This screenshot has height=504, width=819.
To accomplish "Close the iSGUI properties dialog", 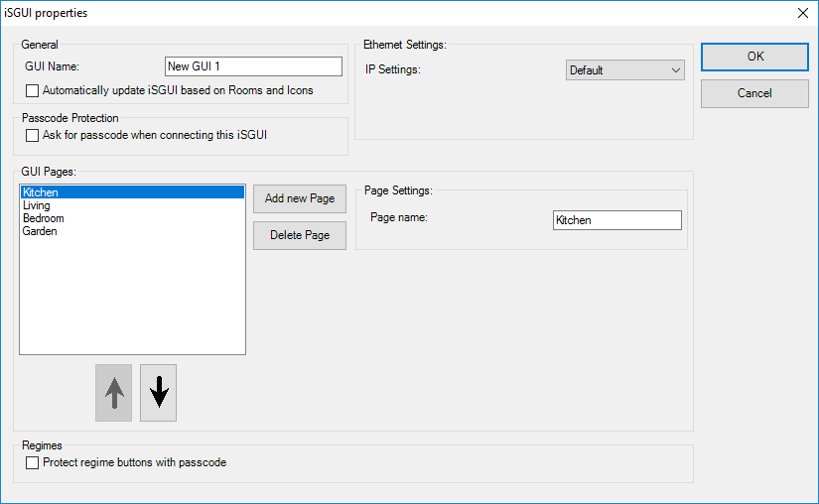I will 802,13.
